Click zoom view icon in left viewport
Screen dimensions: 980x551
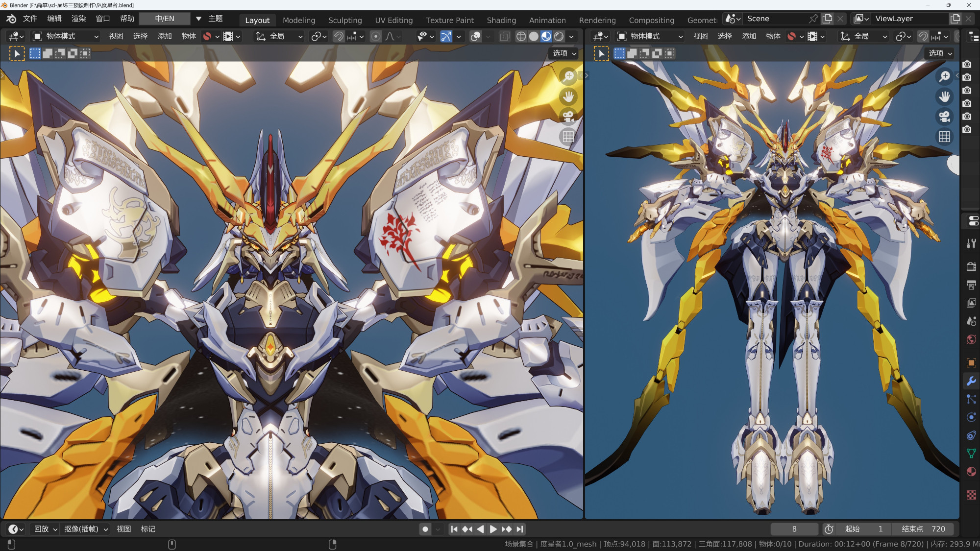click(568, 77)
